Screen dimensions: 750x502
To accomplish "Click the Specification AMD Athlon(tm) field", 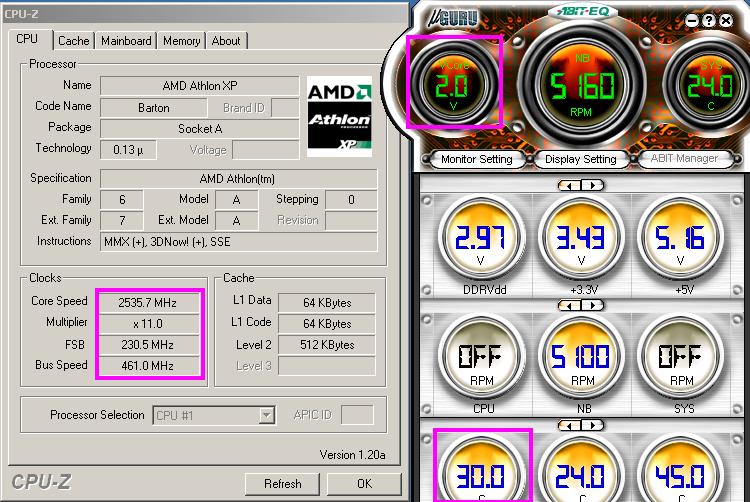I will point(238,179).
